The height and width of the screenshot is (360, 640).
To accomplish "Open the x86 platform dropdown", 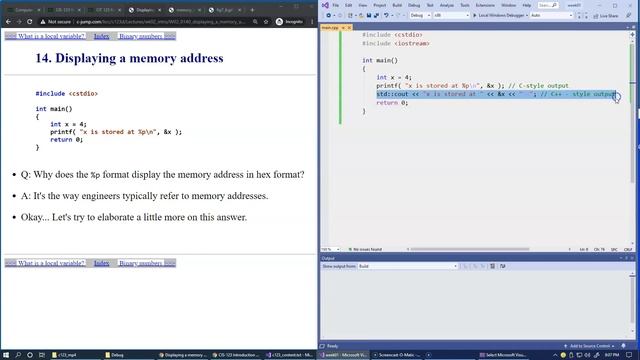I will (x=451, y=16).
